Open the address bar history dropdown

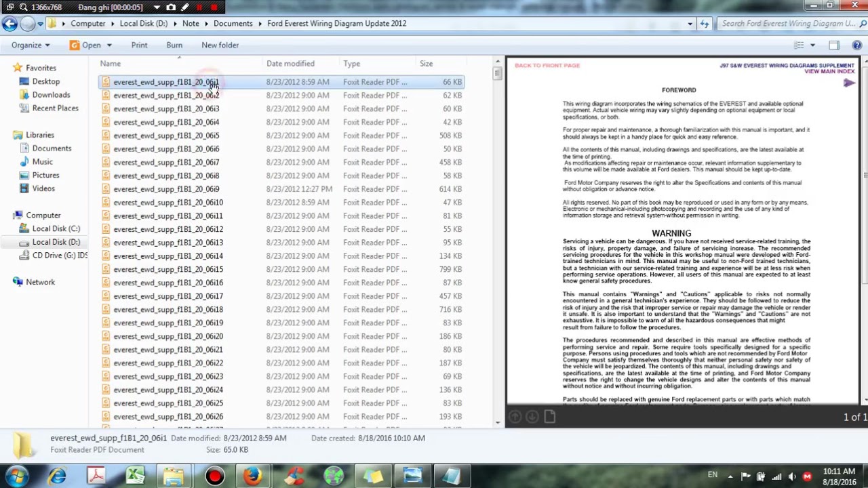point(690,24)
